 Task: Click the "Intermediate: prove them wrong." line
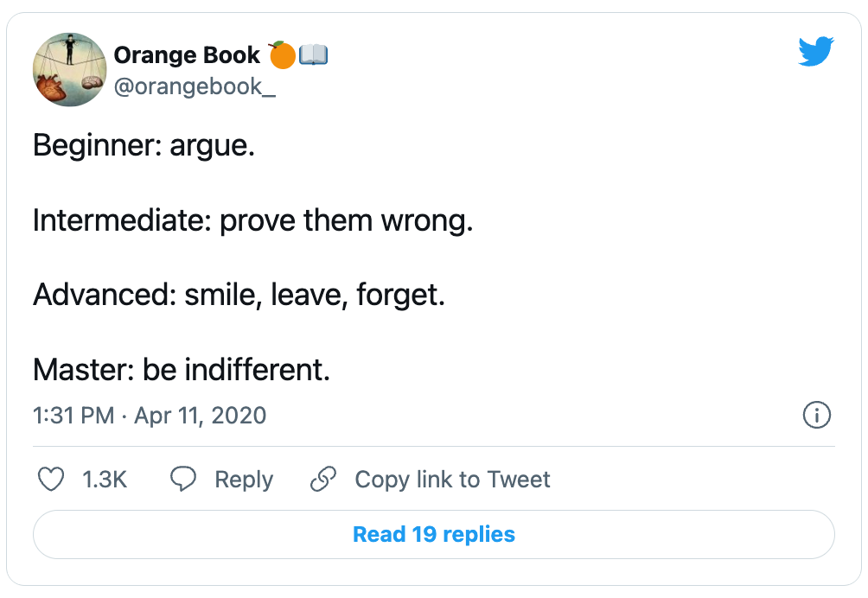[252, 221]
